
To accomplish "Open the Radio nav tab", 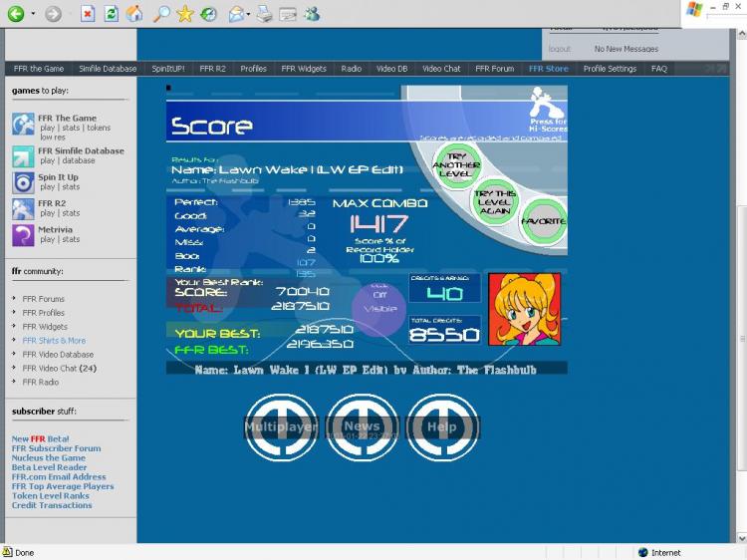I will (352, 69).
